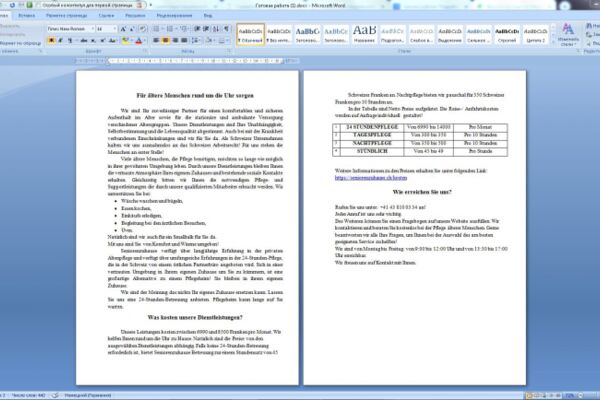Open Изменить стили (Change Styles)

pos(568,35)
